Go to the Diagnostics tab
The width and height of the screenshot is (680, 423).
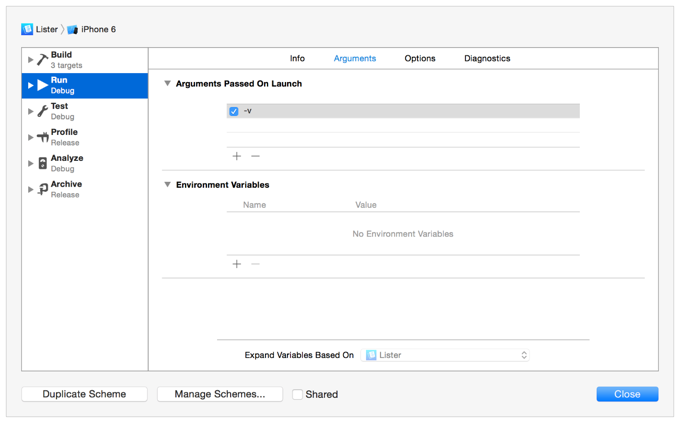coord(487,58)
